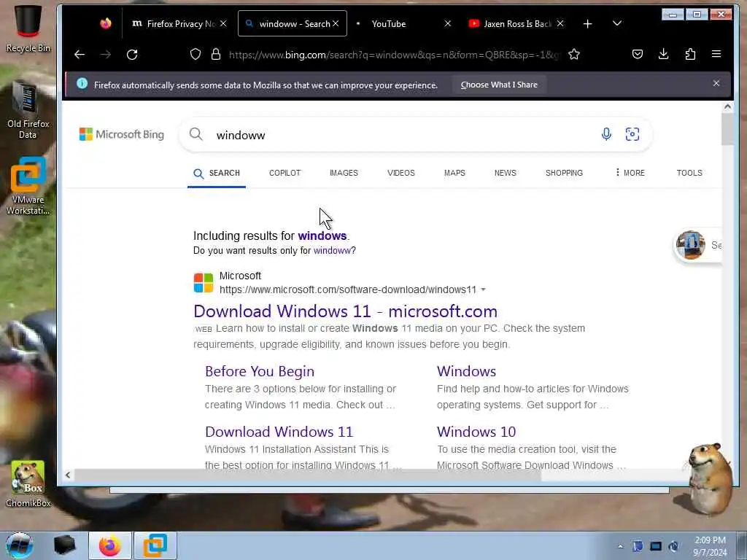
Task: Dismiss the Firefox data notification bar
Action: (x=716, y=83)
